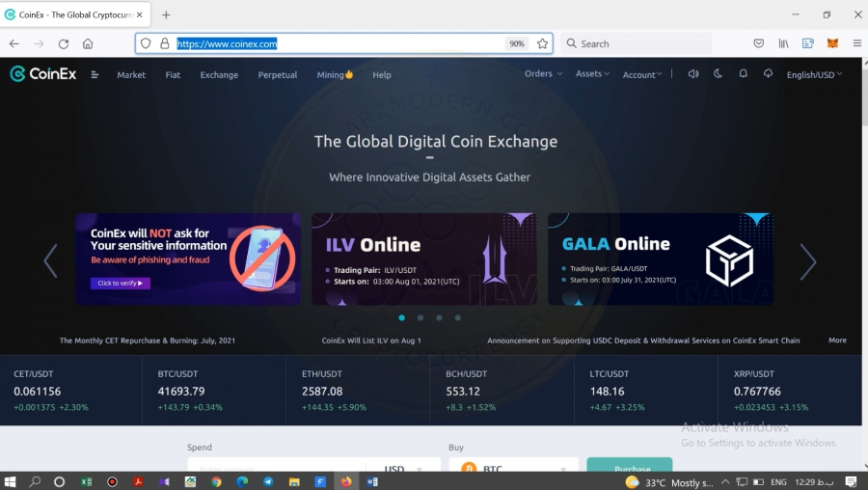Open the LTC/USDT ticker
Viewport: 868px width, 490px height.
click(646, 391)
